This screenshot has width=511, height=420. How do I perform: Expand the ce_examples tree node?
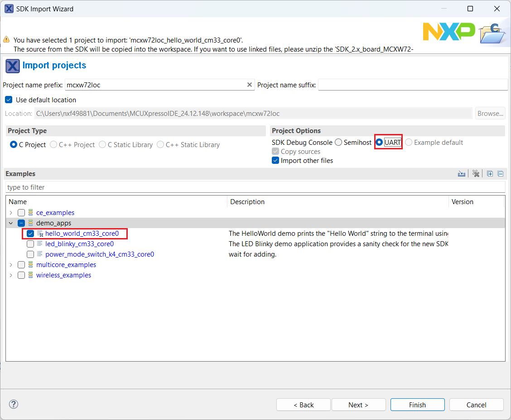click(x=11, y=213)
